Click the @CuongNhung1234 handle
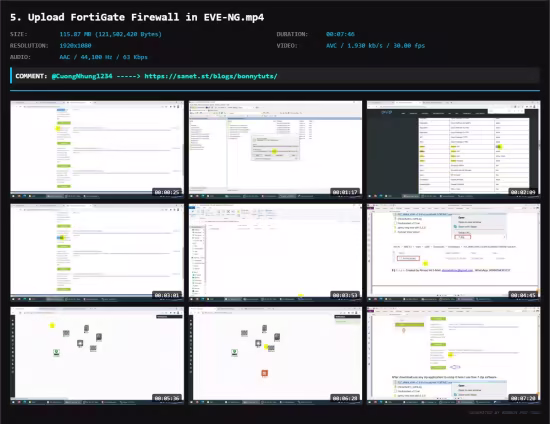Image resolution: width=550 pixels, height=424 pixels. [82, 76]
